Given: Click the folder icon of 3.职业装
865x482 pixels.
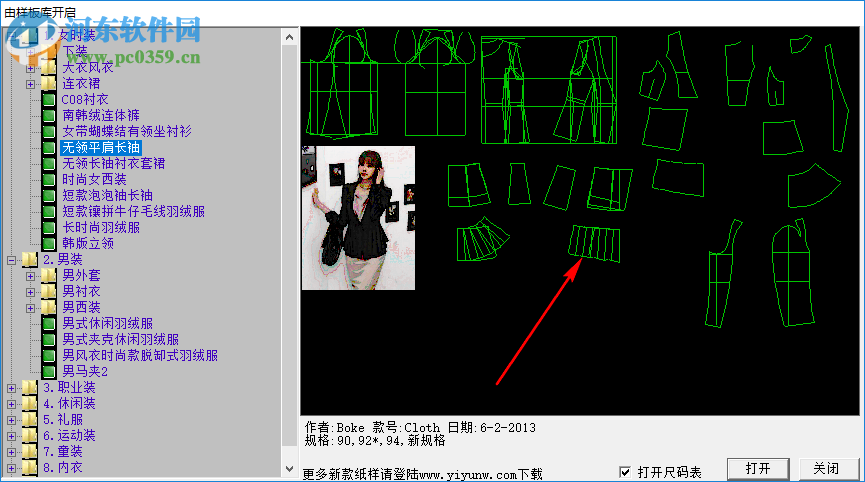Looking at the screenshot, I should (29, 388).
